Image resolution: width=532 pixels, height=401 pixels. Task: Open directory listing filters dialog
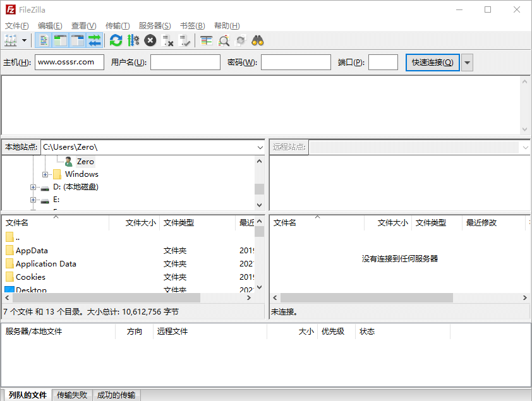[206, 40]
